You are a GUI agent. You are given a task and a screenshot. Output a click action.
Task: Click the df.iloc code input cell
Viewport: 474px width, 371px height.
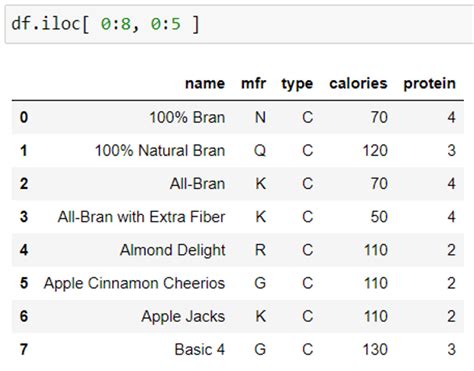point(239,24)
